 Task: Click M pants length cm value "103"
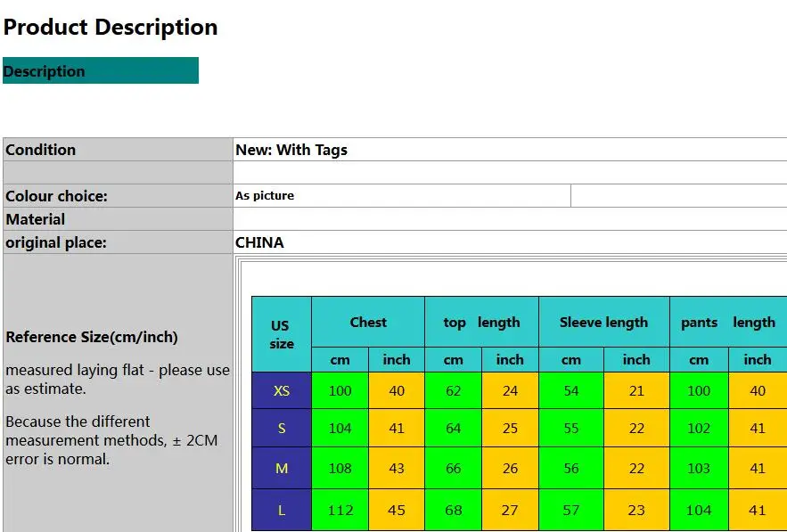[x=699, y=468]
